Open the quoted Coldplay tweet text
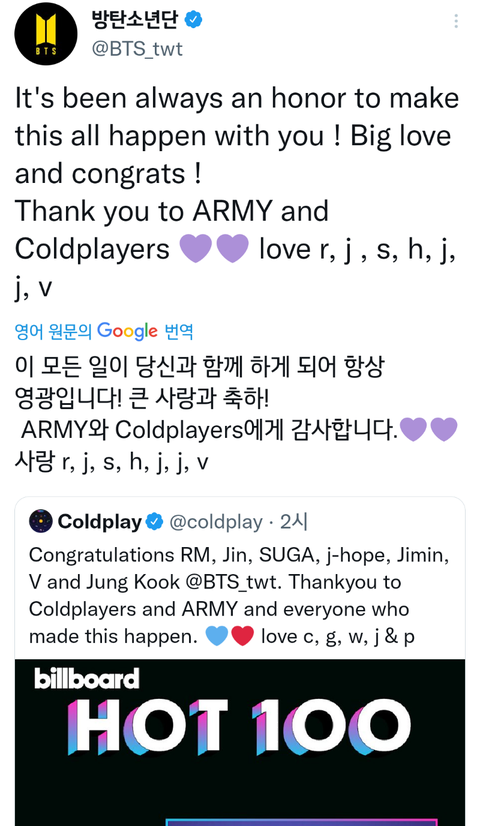Screen dimensions: 480x826 240,596
